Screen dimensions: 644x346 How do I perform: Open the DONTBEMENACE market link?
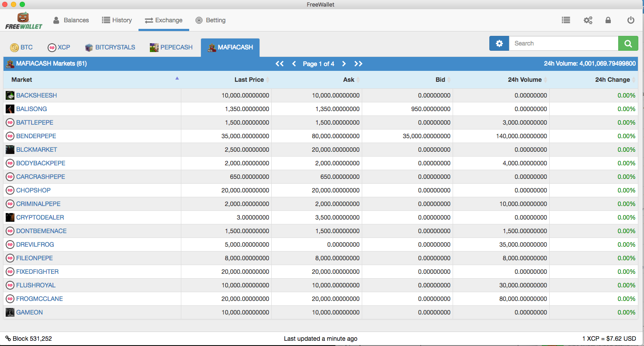coord(42,231)
